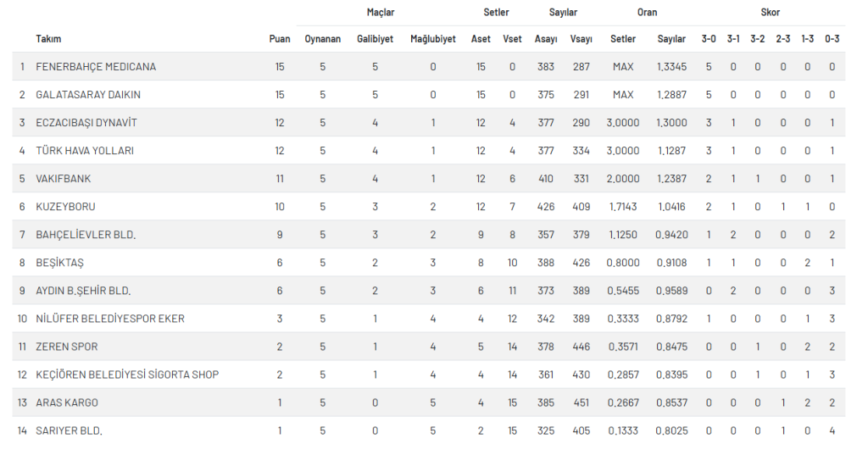The image size is (868, 450).
Task: Select ECZACIBAŞI DYNAVİT team name
Action: (86, 123)
